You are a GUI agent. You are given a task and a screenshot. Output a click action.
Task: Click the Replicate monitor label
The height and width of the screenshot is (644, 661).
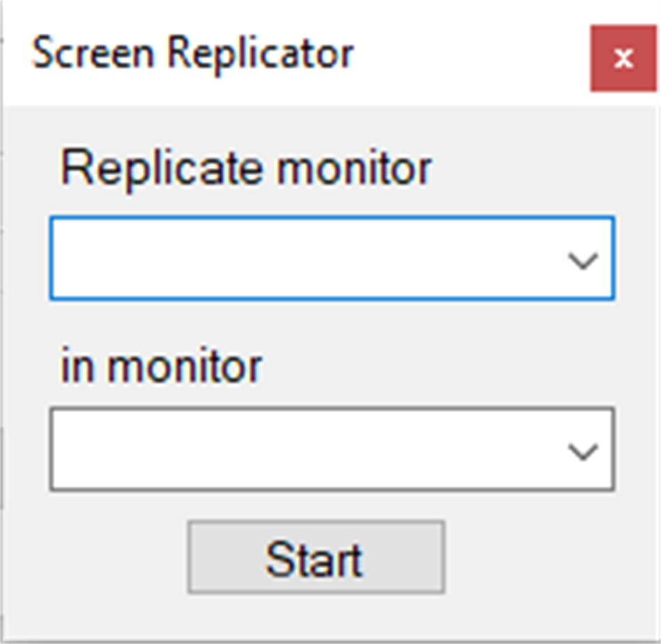tap(246, 168)
